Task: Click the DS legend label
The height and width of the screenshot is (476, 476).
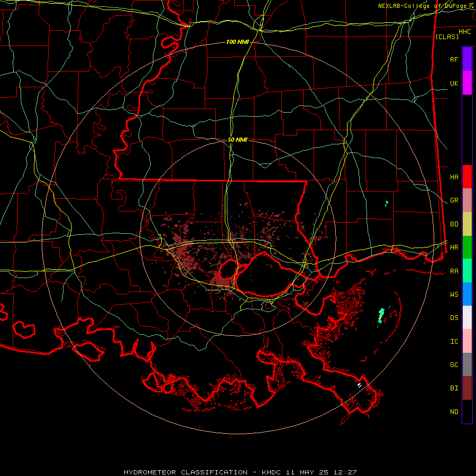Action: tap(454, 318)
